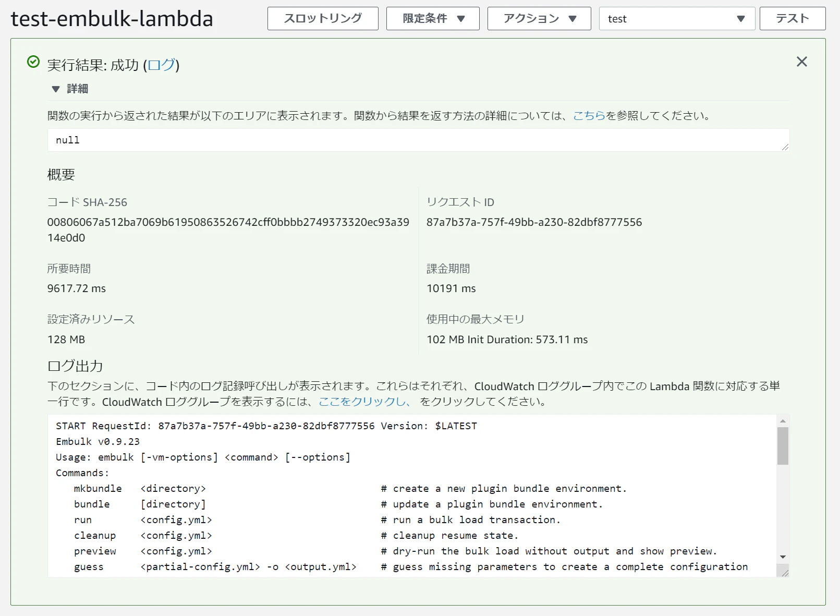Click the preview command log line
Viewport: 840px width, 616px height.
click(395, 551)
